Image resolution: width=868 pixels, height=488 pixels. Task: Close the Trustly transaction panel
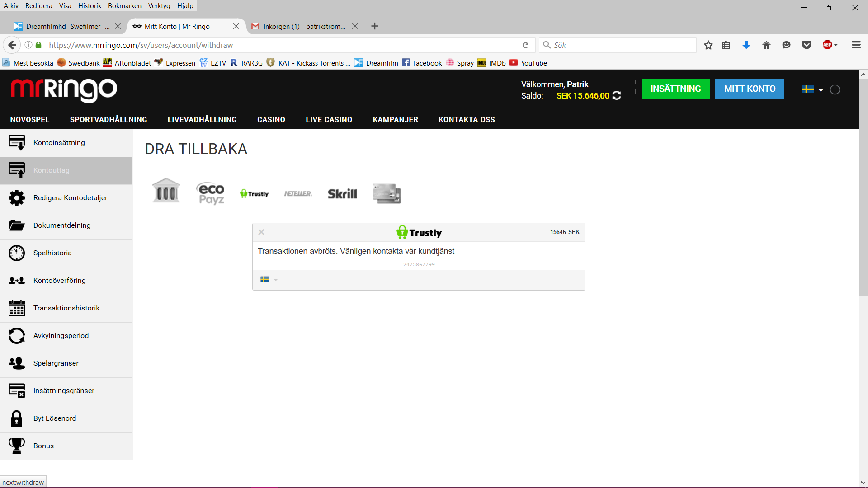coord(261,232)
